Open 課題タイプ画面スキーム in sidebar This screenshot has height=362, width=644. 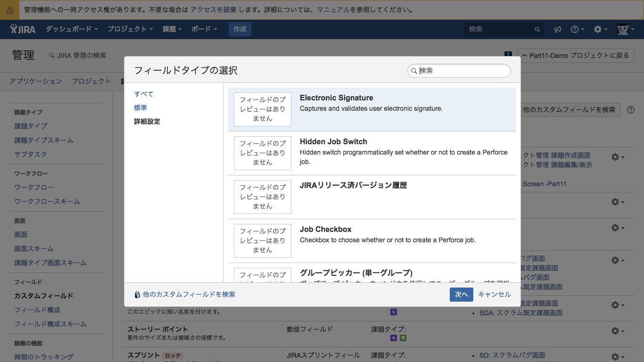[50, 263]
